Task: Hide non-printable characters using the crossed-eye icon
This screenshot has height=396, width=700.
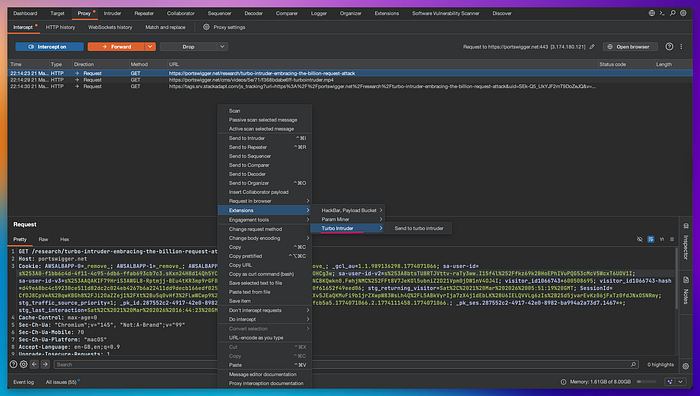Action: pyautogui.click(x=640, y=239)
